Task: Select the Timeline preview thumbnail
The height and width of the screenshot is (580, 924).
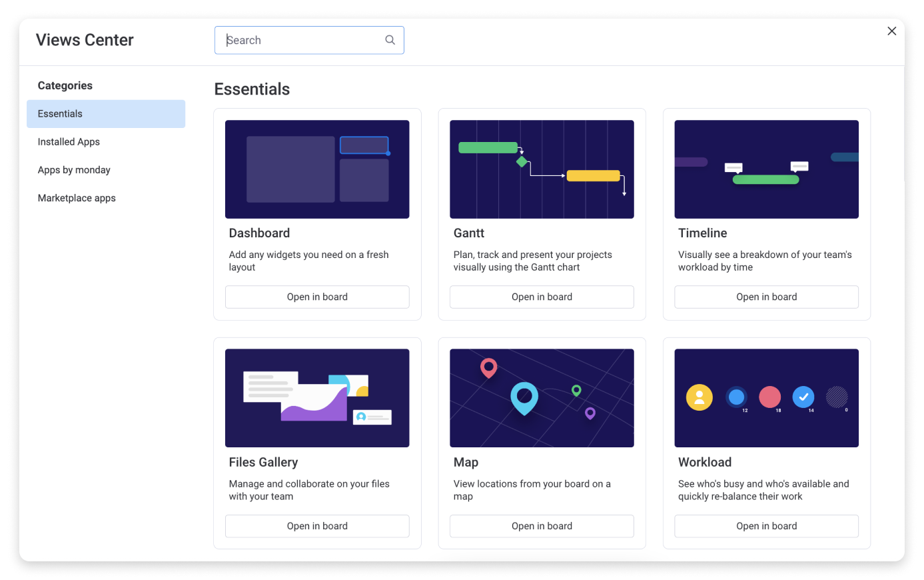Action: [x=766, y=169]
